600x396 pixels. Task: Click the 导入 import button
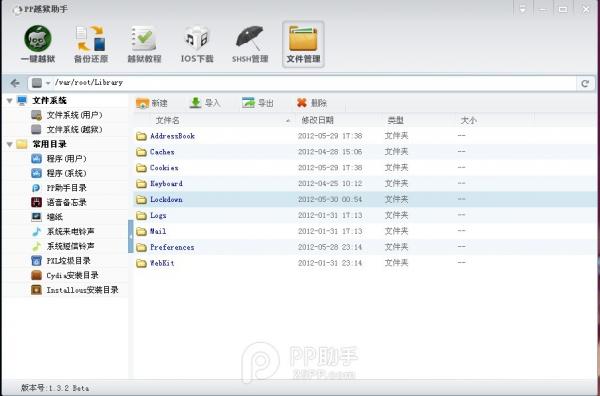click(x=205, y=103)
